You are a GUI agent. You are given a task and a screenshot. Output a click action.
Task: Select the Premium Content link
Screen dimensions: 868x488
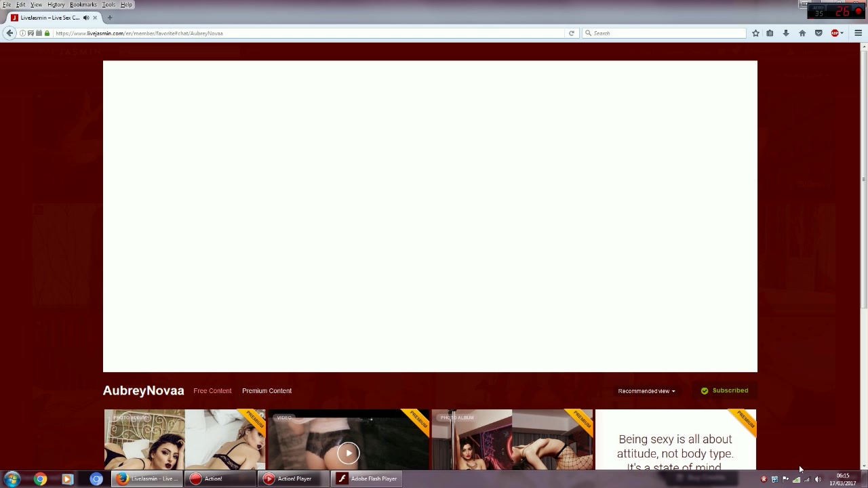point(267,391)
